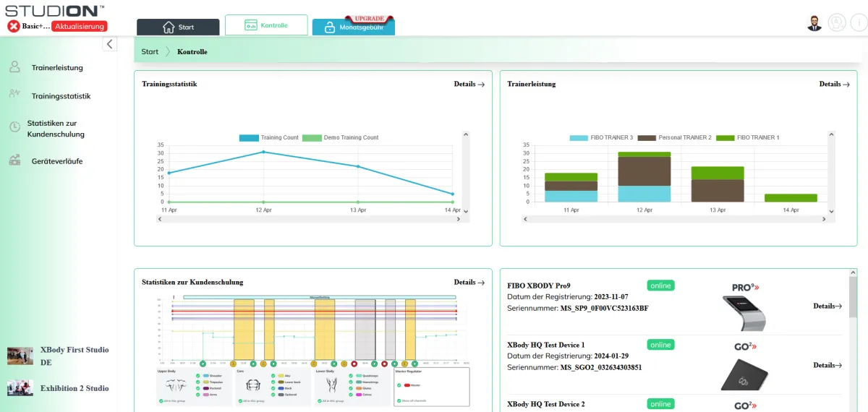
Task: Click the device icon beside Geräteverläufe
Action: point(14,160)
